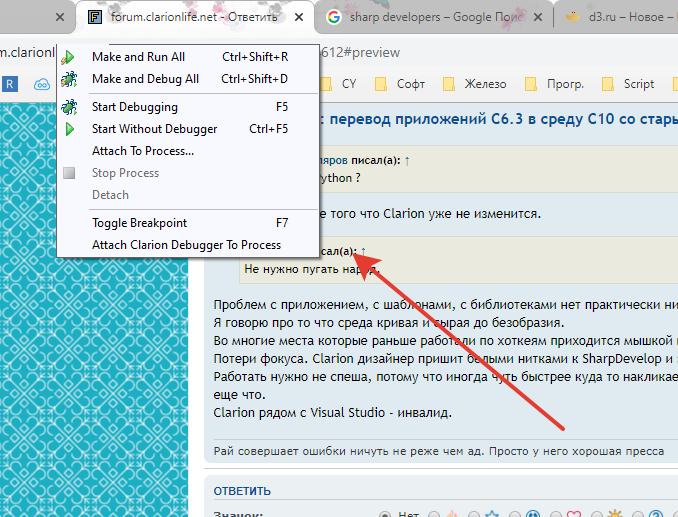Choose Attach Clarion Debugger To Process
Image resolution: width=678 pixels, height=517 pixels.
click(x=186, y=245)
